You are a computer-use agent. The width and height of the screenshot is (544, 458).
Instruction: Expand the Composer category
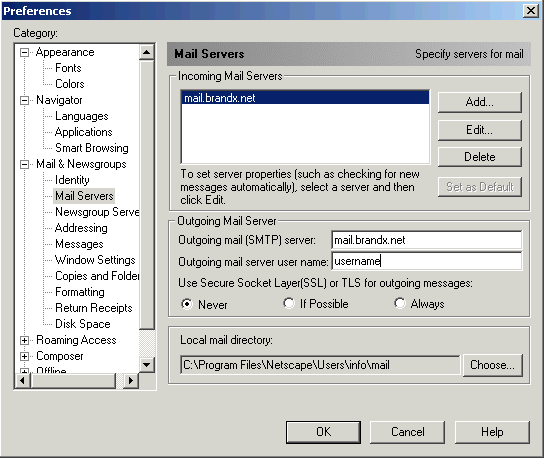24,356
